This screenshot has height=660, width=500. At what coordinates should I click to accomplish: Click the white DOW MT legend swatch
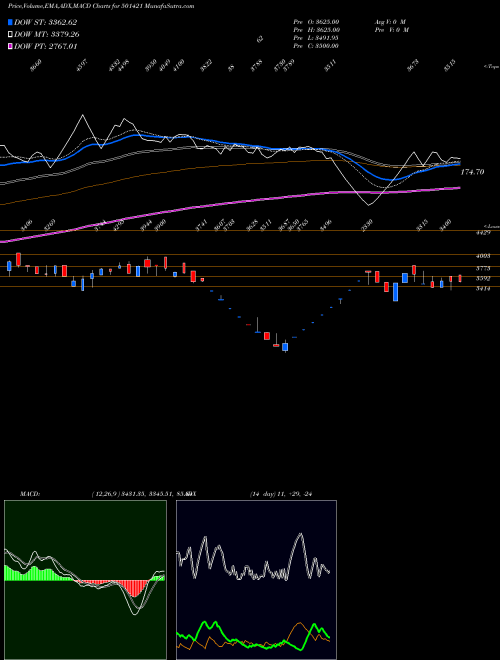coord(10,35)
